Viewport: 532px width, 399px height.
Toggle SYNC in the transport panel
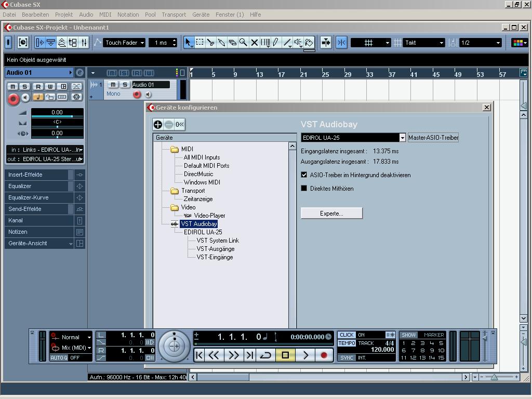tap(347, 357)
